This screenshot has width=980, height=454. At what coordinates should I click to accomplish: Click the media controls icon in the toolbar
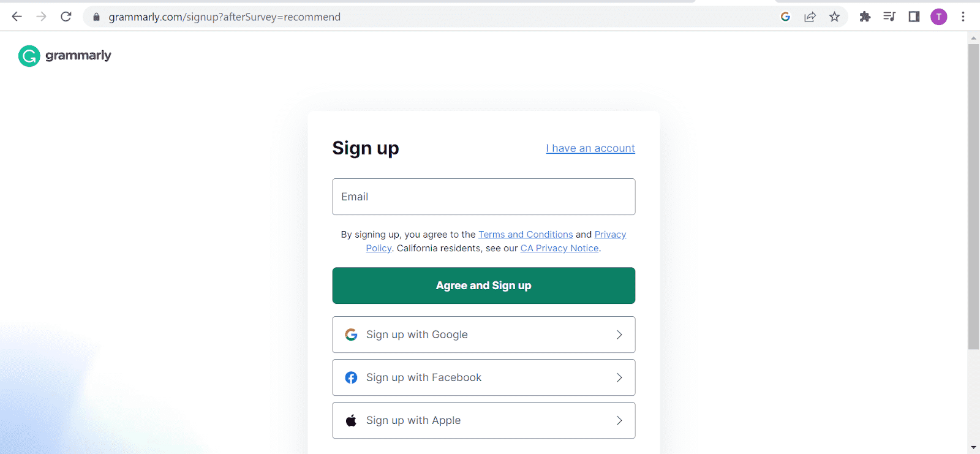889,17
